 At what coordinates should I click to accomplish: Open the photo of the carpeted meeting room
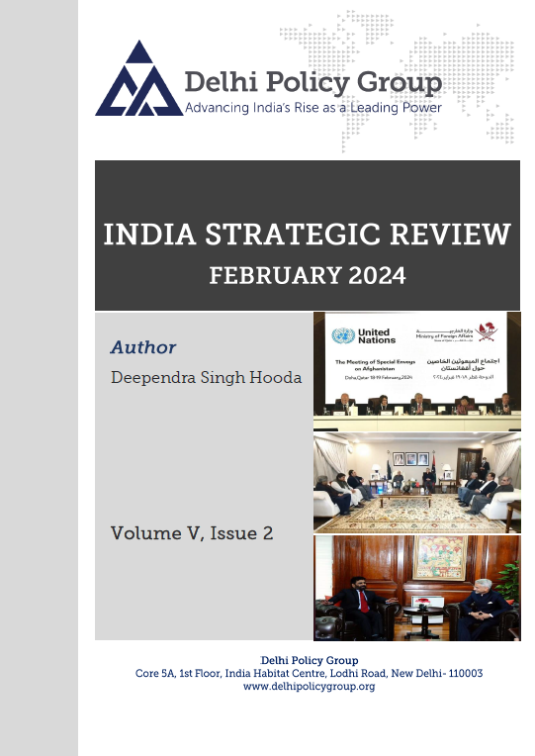click(417, 483)
